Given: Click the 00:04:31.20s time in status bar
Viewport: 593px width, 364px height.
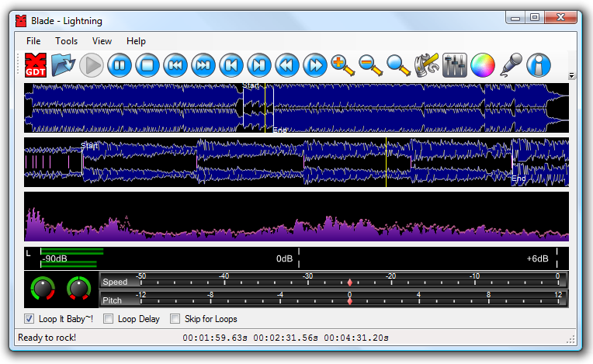Looking at the screenshot, I should (x=356, y=338).
